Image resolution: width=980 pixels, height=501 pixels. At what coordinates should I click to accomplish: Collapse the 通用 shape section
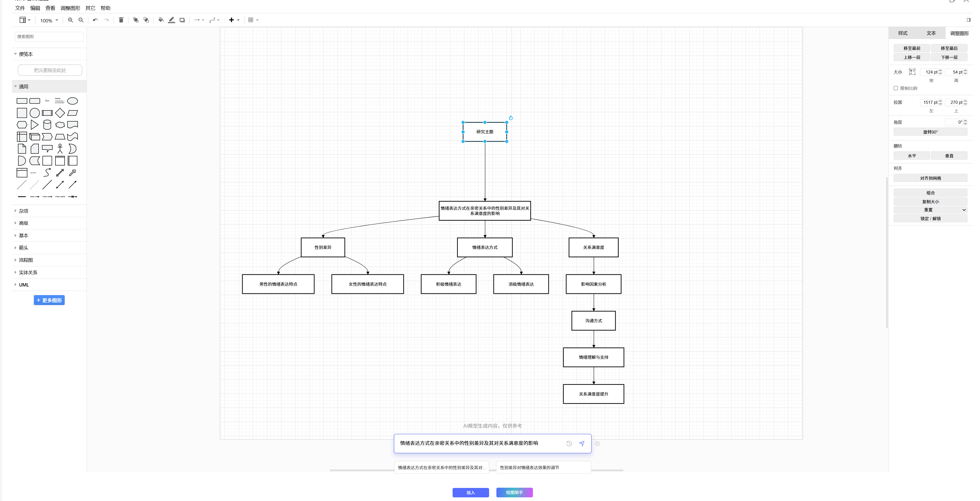[x=23, y=87]
